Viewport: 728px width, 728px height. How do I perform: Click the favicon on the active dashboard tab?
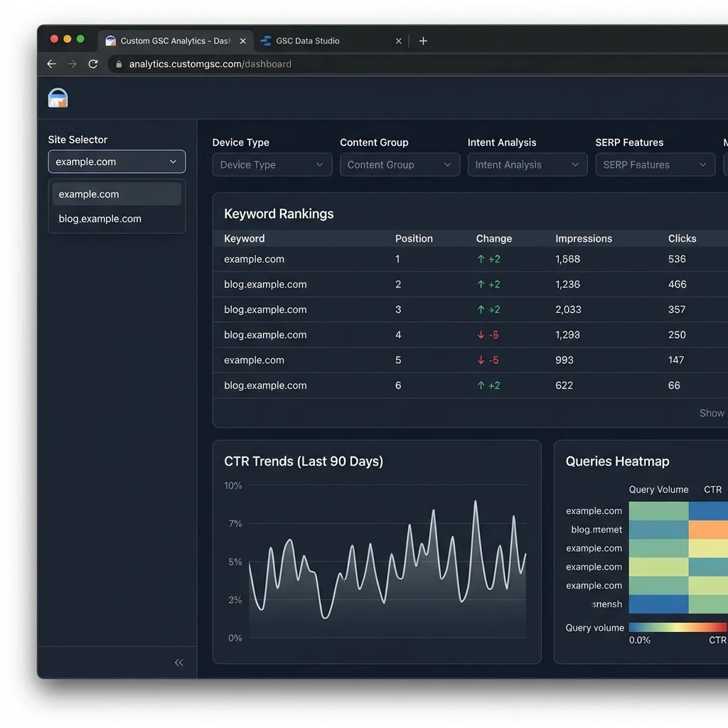click(x=110, y=41)
